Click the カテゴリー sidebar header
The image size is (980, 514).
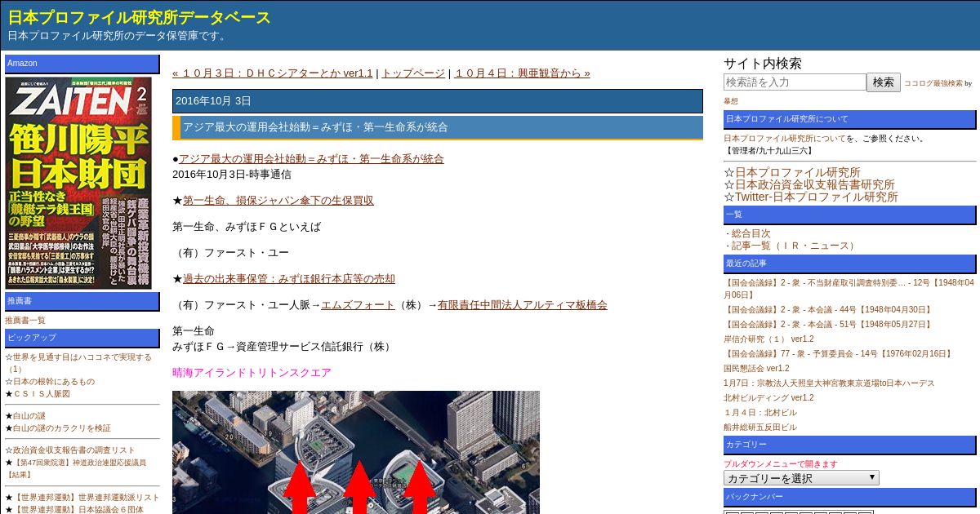click(x=849, y=445)
